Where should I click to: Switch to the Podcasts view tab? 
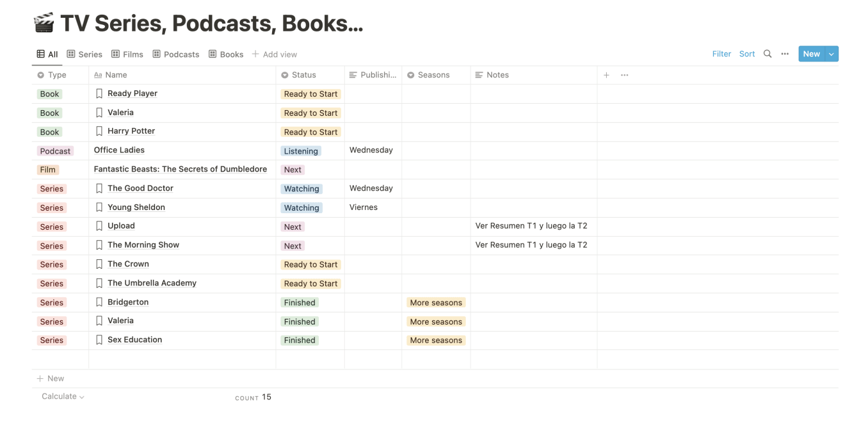[176, 54]
